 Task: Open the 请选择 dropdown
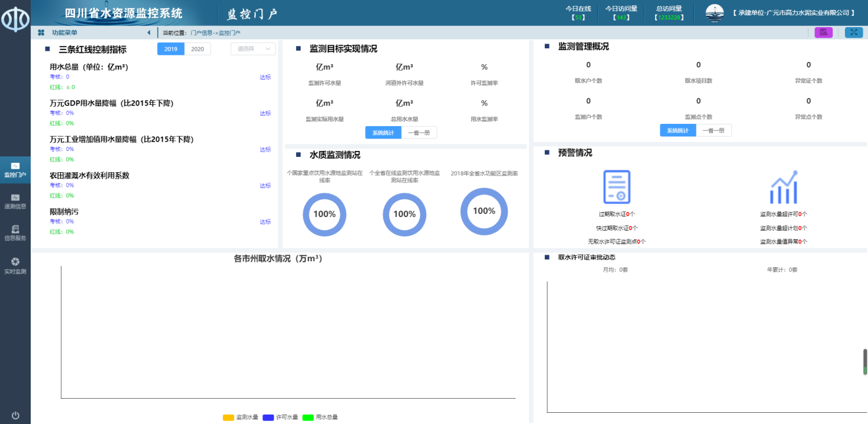point(253,49)
